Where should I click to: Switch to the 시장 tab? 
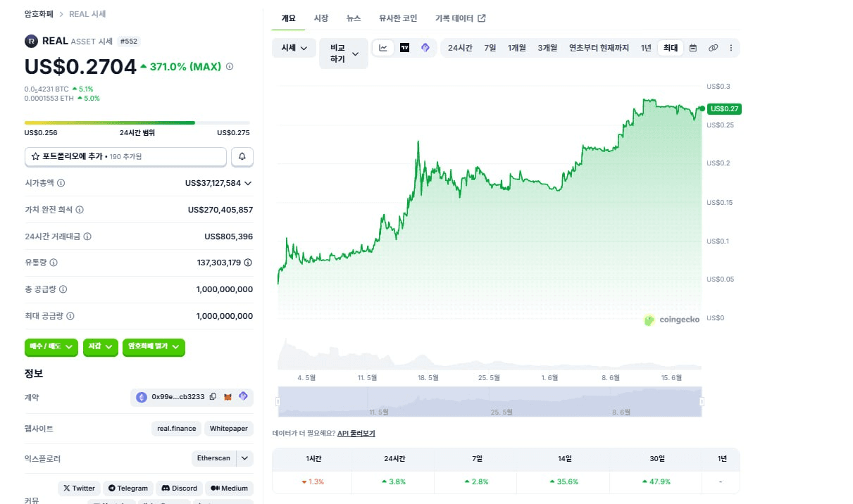(x=321, y=18)
